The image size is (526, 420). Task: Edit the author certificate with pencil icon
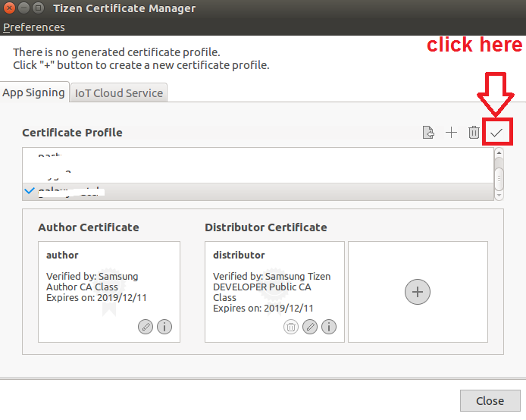tap(146, 327)
